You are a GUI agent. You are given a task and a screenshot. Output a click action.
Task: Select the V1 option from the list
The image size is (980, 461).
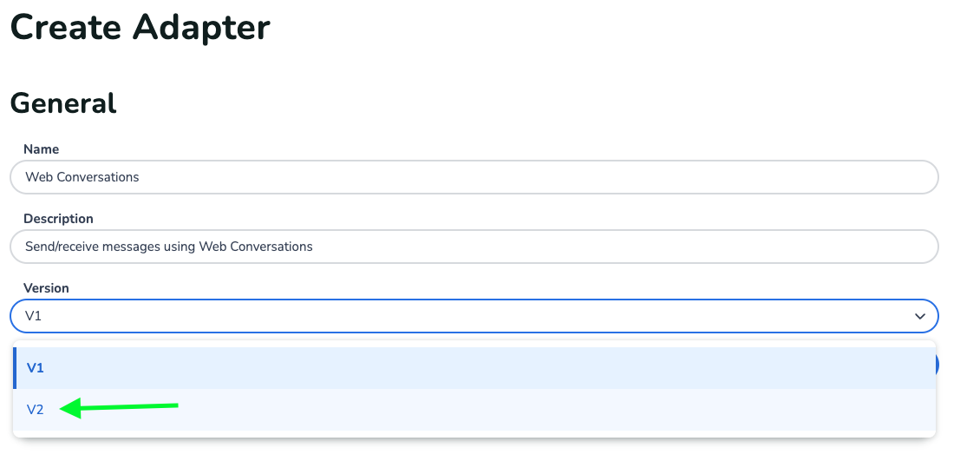[36, 368]
